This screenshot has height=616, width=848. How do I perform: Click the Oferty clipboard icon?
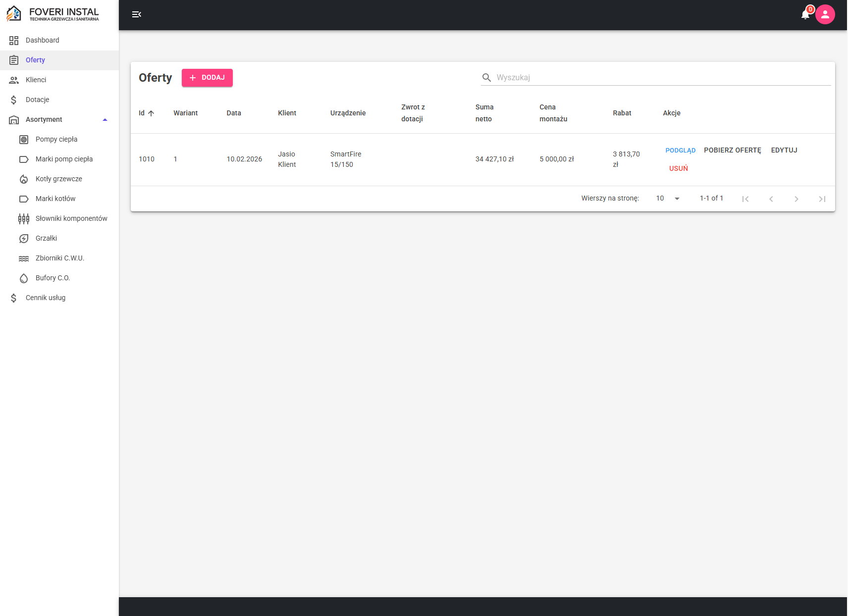point(14,60)
